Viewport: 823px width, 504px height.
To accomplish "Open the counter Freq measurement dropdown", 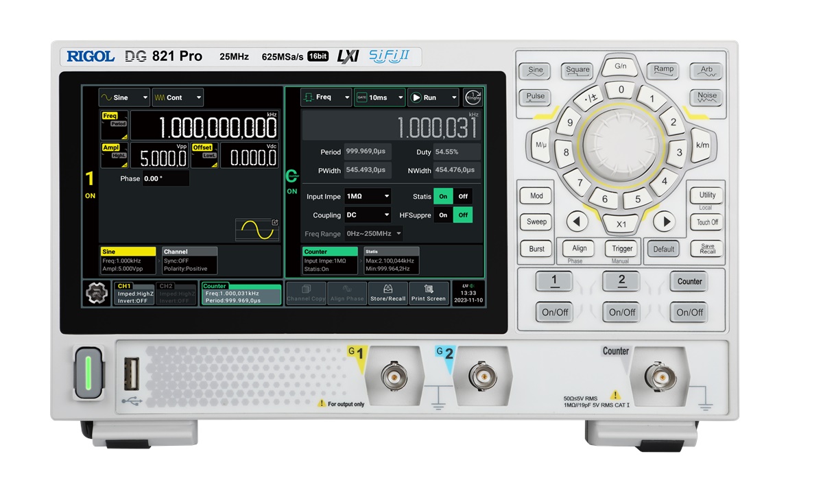I will 326,97.
